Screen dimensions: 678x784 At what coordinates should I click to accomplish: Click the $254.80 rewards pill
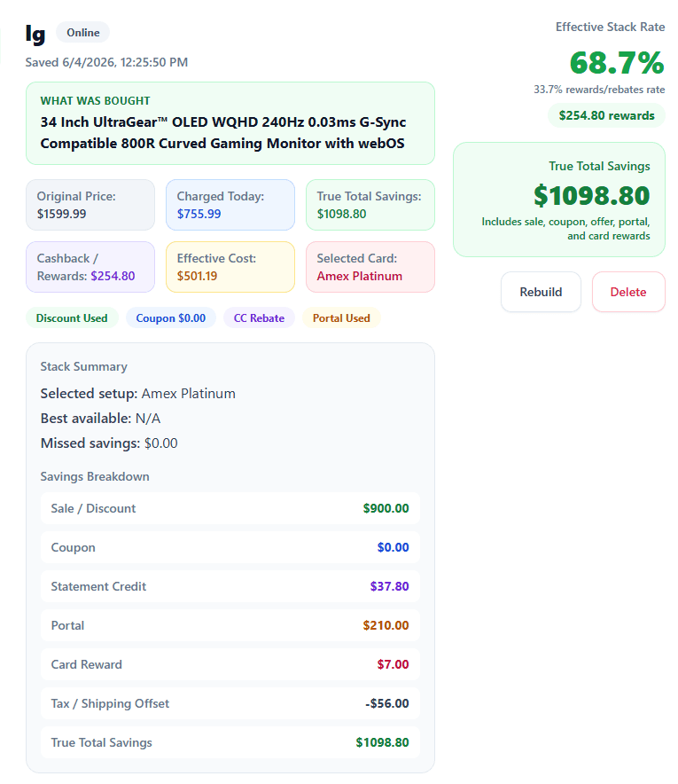[x=606, y=115]
